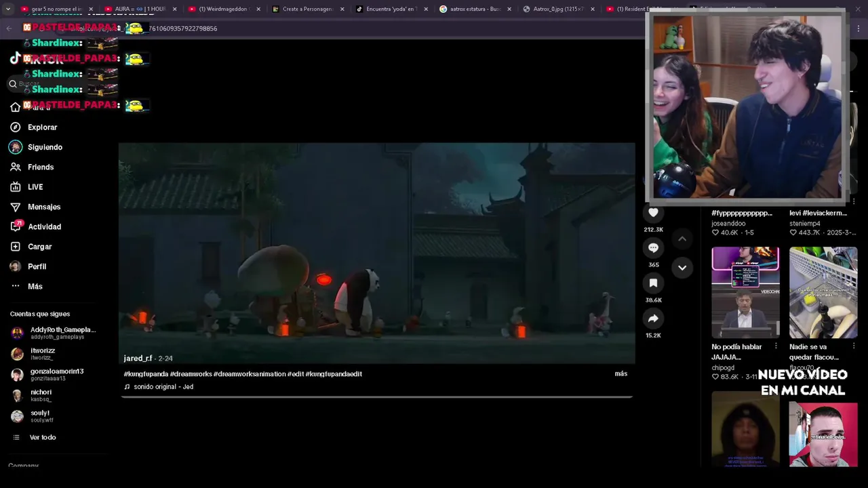Click the search magnifier icon
Viewport: 868px width, 488px height.
[x=12, y=84]
